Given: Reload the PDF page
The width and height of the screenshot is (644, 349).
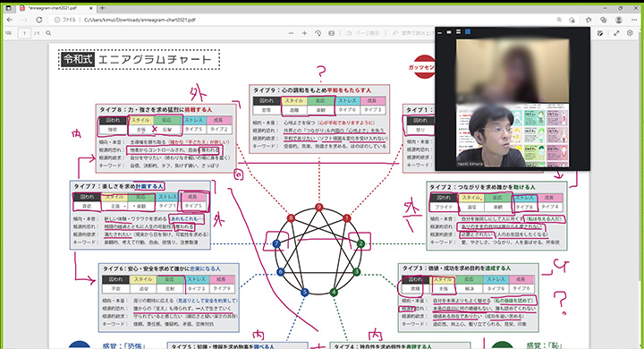Looking at the screenshot, I should coord(39,20).
